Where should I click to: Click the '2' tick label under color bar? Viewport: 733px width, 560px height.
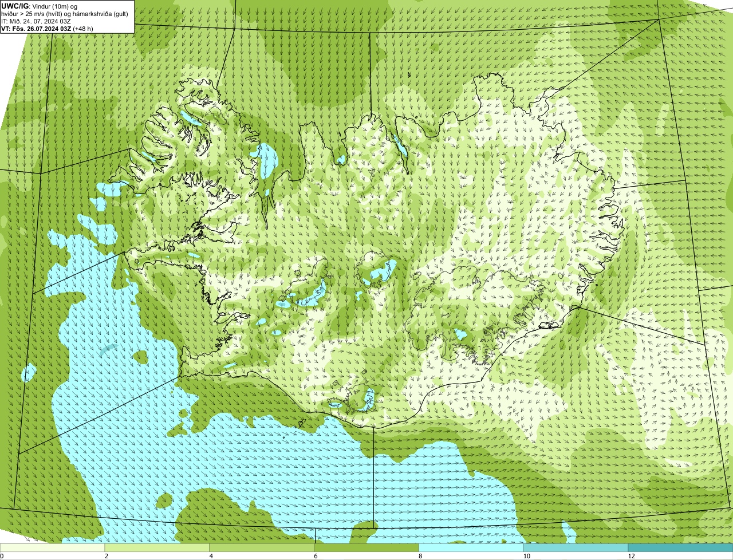(107, 556)
